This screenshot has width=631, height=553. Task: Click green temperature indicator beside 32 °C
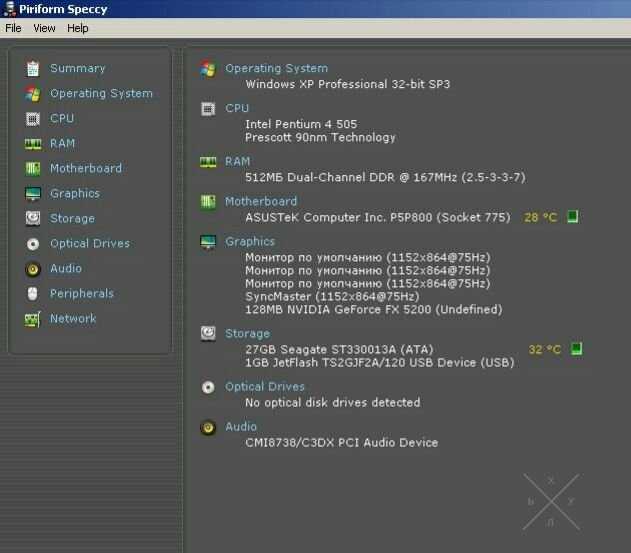pos(577,349)
